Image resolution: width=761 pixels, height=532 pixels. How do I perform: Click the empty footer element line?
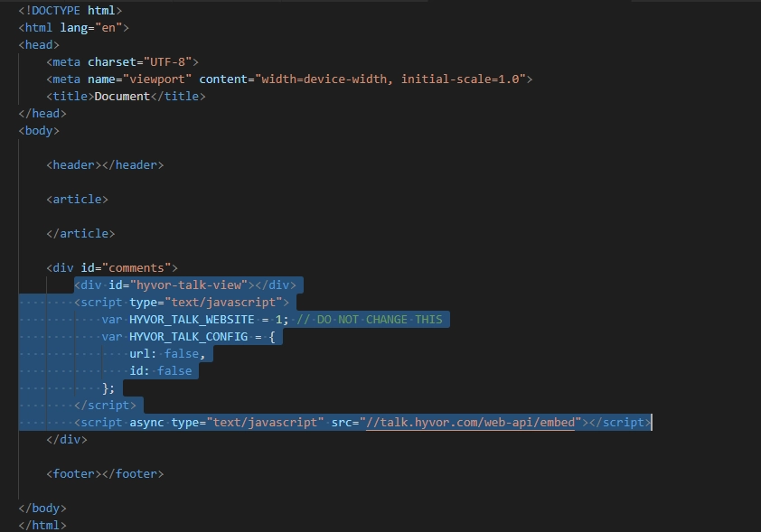coord(105,474)
